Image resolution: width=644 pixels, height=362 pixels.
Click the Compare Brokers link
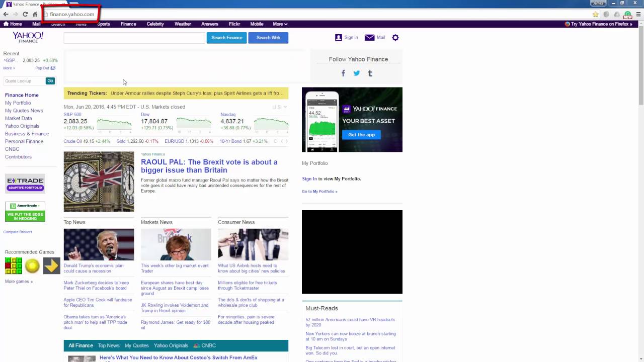[18, 232]
